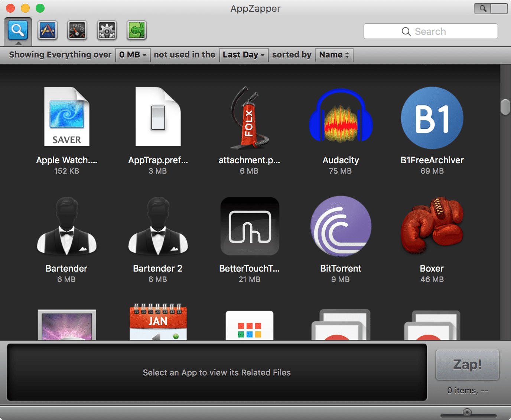Select the BitTorrent app icon

tap(341, 226)
